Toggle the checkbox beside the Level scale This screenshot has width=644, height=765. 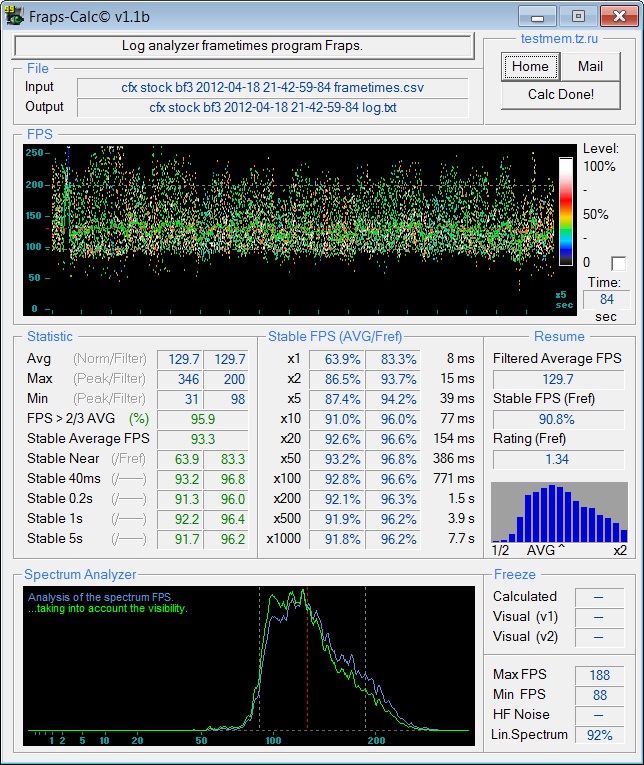[x=618, y=263]
